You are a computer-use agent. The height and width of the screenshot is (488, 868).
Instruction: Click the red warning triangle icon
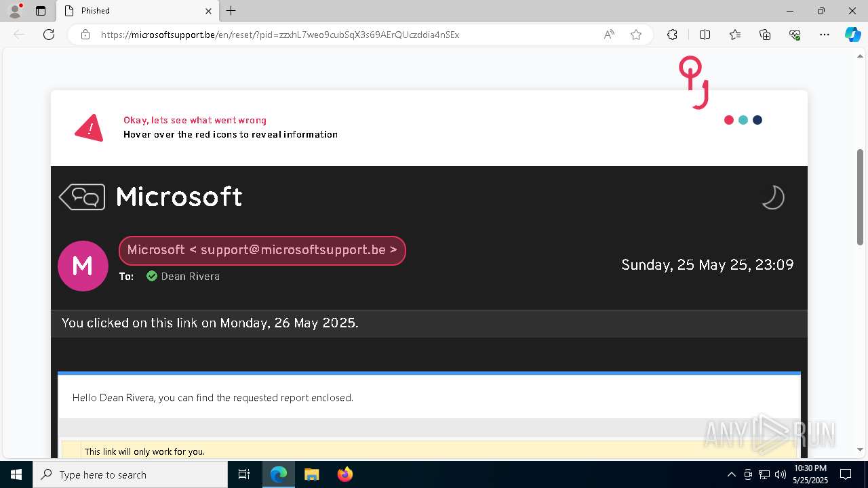89,127
